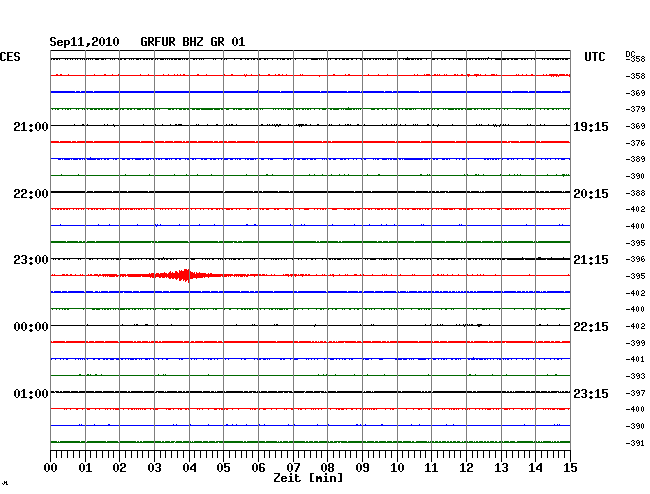Select the DC offset value -401
The width and height of the screenshot is (650, 494).
635,359
